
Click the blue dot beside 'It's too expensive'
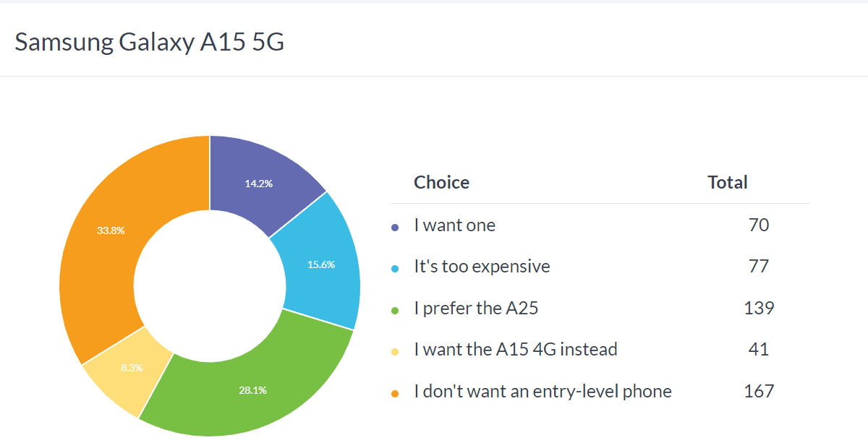pos(395,269)
